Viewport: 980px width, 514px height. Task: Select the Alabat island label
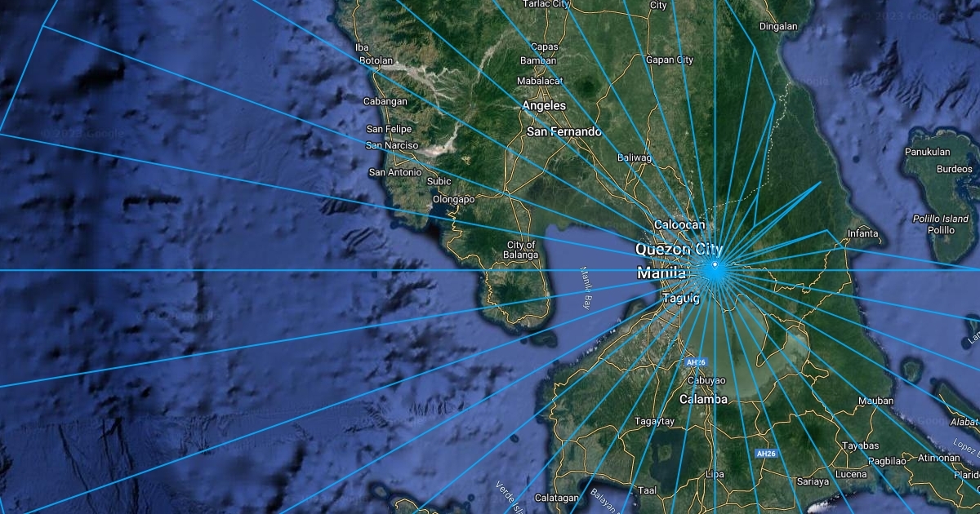[964, 422]
